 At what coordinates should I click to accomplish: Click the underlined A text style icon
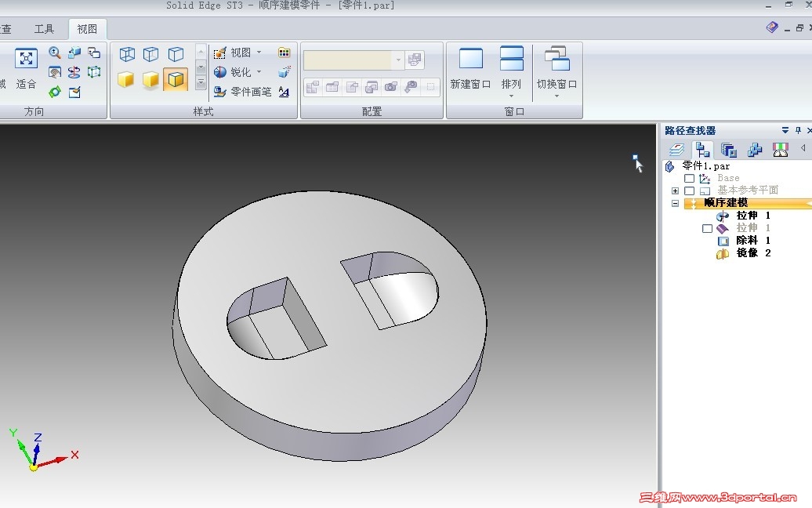pyautogui.click(x=284, y=92)
